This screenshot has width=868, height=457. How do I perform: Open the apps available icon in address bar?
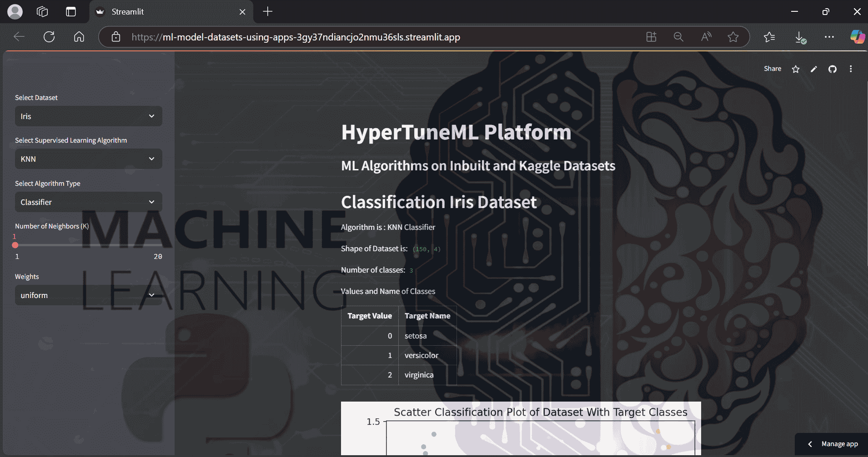651,37
